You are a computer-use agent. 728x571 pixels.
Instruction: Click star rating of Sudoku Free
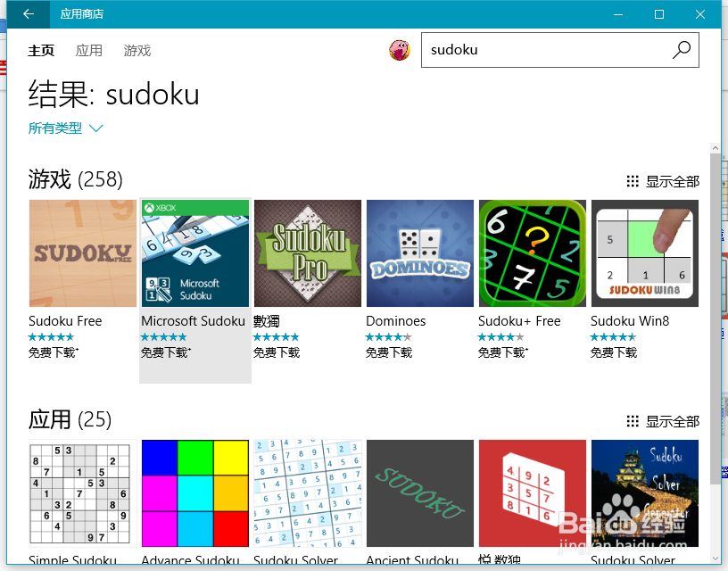pos(52,337)
